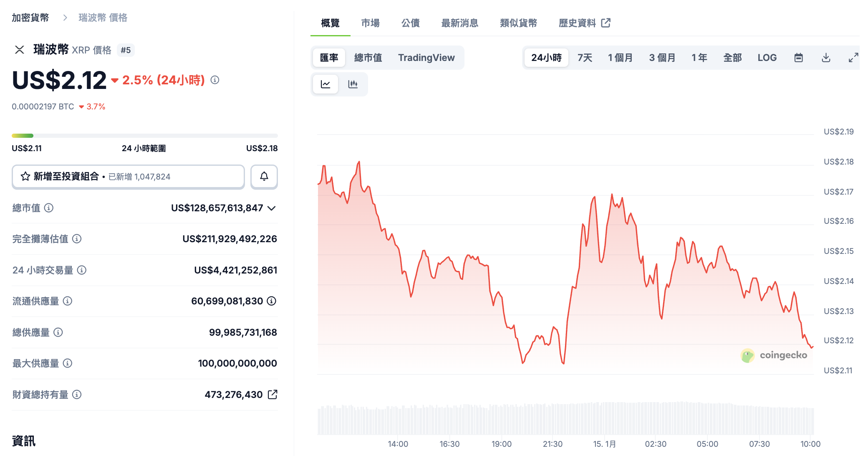Image resolution: width=868 pixels, height=456 pixels.
Task: Open external link beside 財資總持有量 value
Action: 273,395
